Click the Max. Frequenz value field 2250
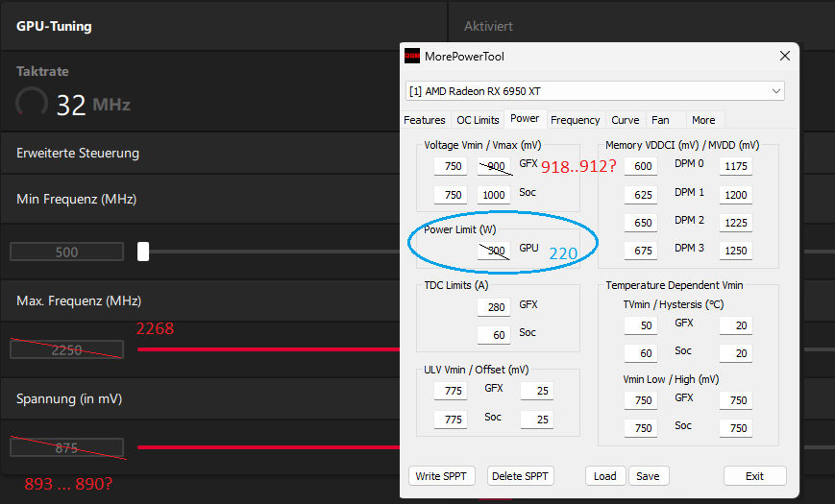The image size is (835, 504). (x=66, y=349)
